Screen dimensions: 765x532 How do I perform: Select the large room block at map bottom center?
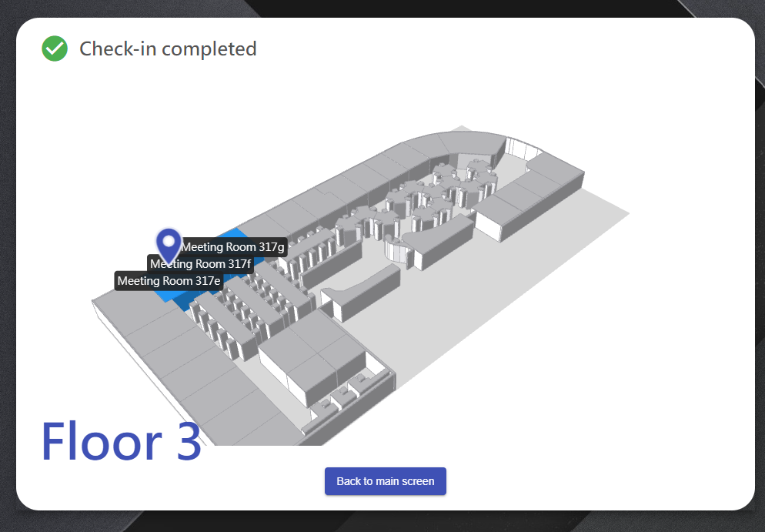coord(312,354)
